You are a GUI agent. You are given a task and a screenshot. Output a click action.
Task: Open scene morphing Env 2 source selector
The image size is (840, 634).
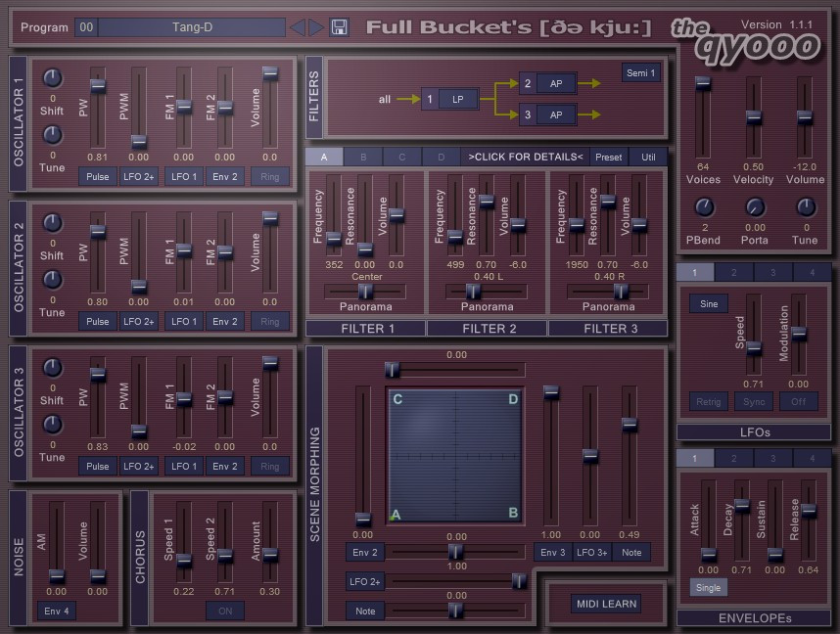pos(365,553)
